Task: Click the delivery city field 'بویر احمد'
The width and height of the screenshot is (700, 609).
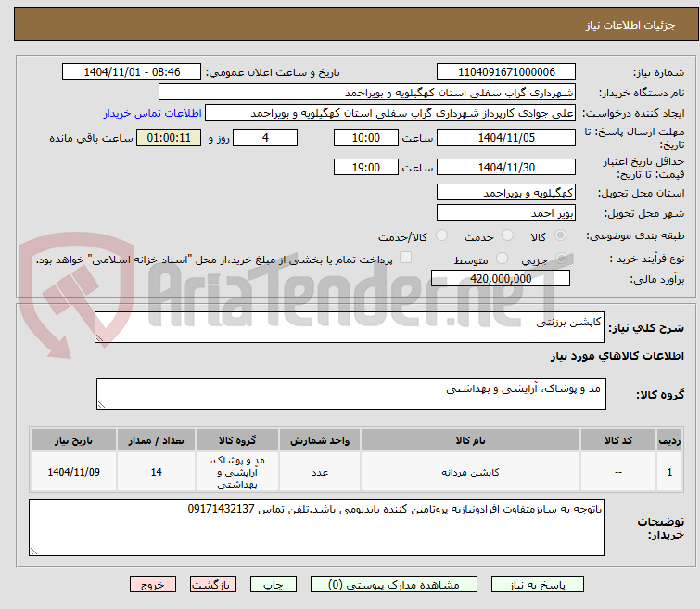Action: tap(506, 213)
